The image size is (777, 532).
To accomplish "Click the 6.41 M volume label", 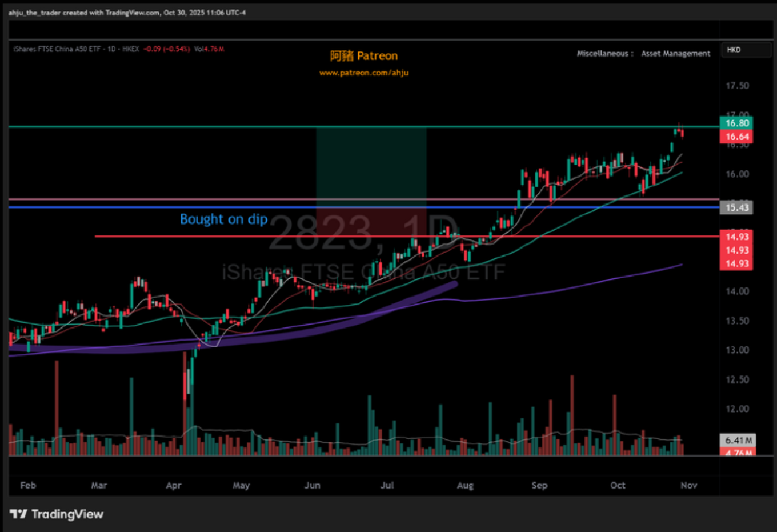I will [737, 440].
